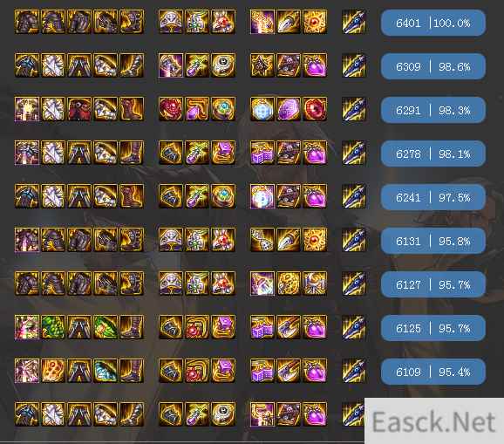
Task: Pick the 6125 | 95.7% build button
Action: [x=433, y=328]
